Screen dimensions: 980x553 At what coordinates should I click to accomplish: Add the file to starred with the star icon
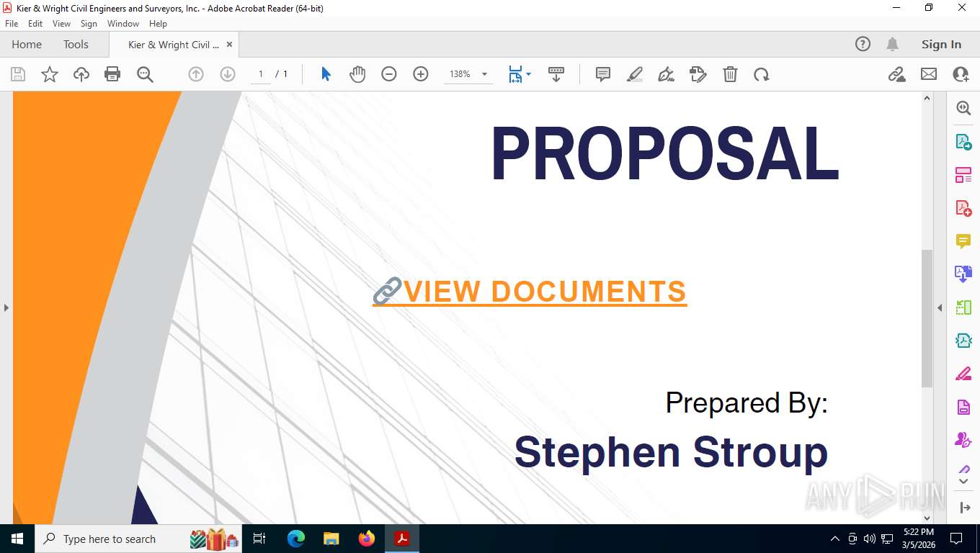pyautogui.click(x=50, y=74)
